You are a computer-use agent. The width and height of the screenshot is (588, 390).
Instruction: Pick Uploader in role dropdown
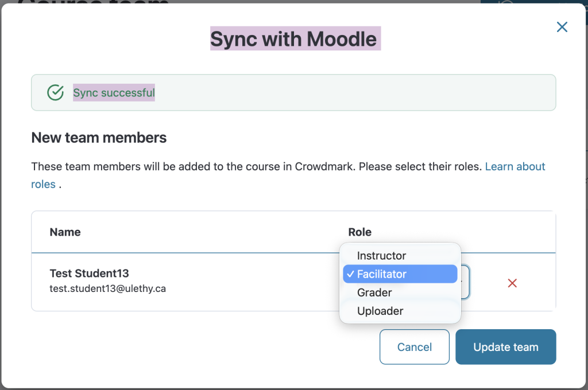click(400, 311)
